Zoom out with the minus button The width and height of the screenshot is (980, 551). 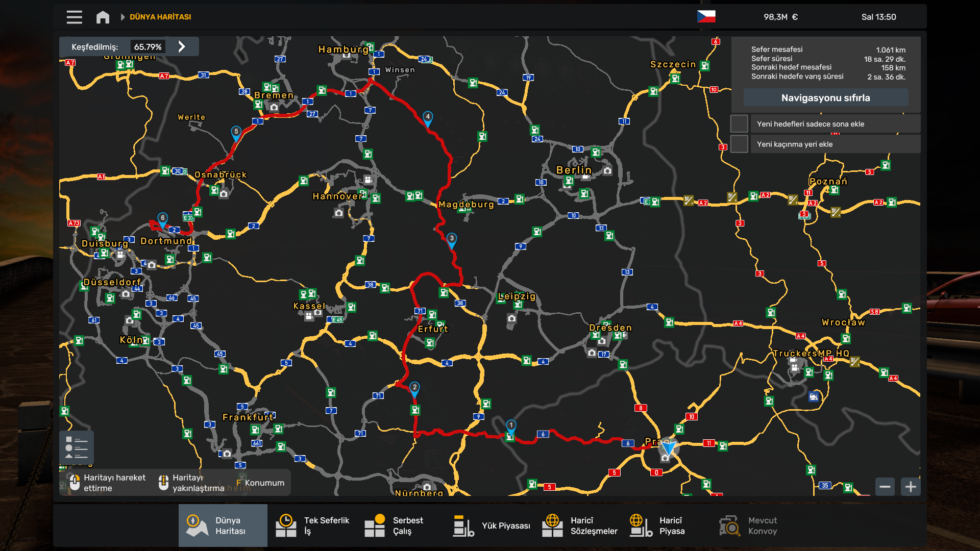click(x=885, y=487)
